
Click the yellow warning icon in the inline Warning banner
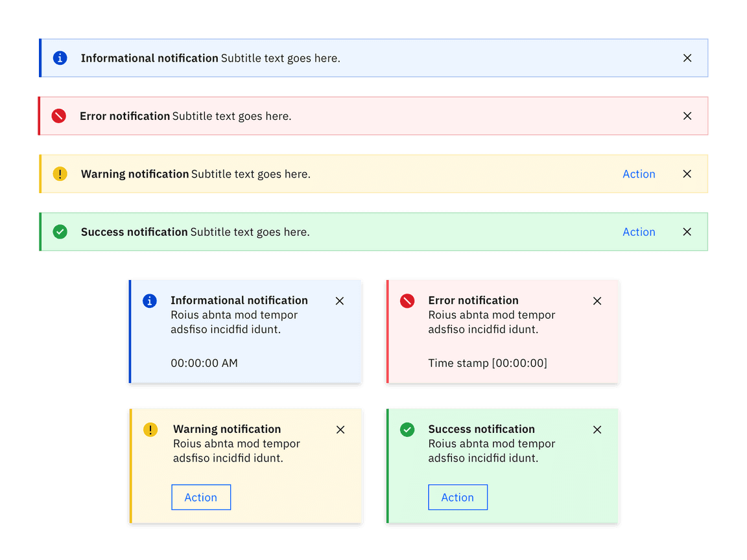point(60,174)
